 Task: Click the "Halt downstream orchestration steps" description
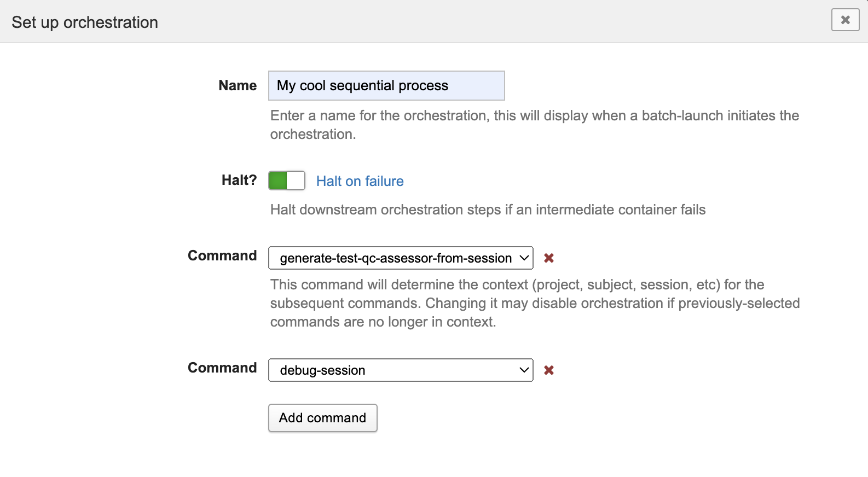tap(487, 210)
